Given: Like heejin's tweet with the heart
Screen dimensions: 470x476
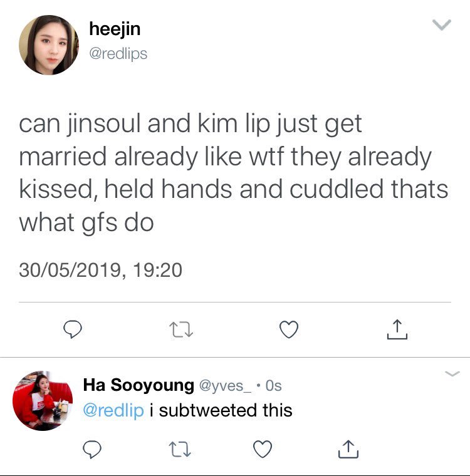Looking at the screenshot, I should click(289, 329).
